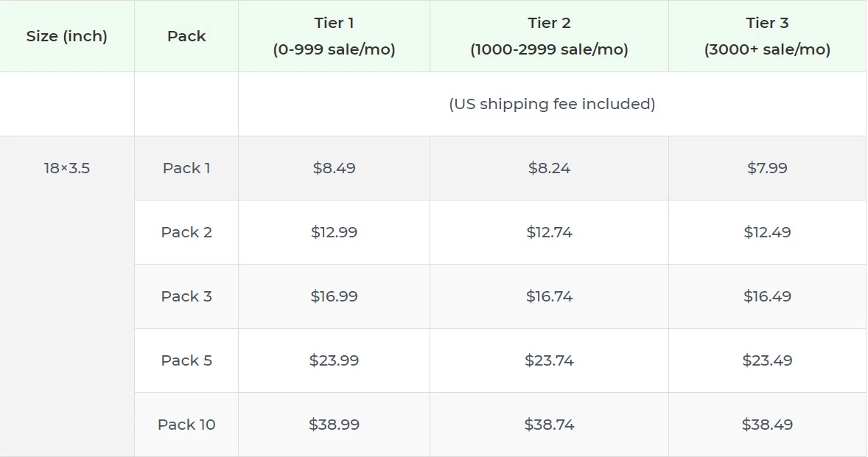Viewport: 868px width, 457px height.
Task: Click the $38.74 Pack 10 price
Action: click(549, 425)
